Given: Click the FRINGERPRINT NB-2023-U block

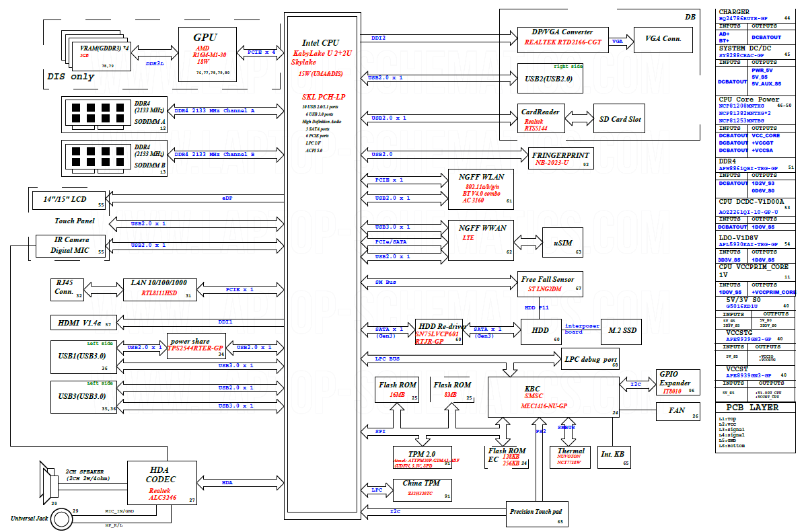Looking at the screenshot, I should coord(561,158).
